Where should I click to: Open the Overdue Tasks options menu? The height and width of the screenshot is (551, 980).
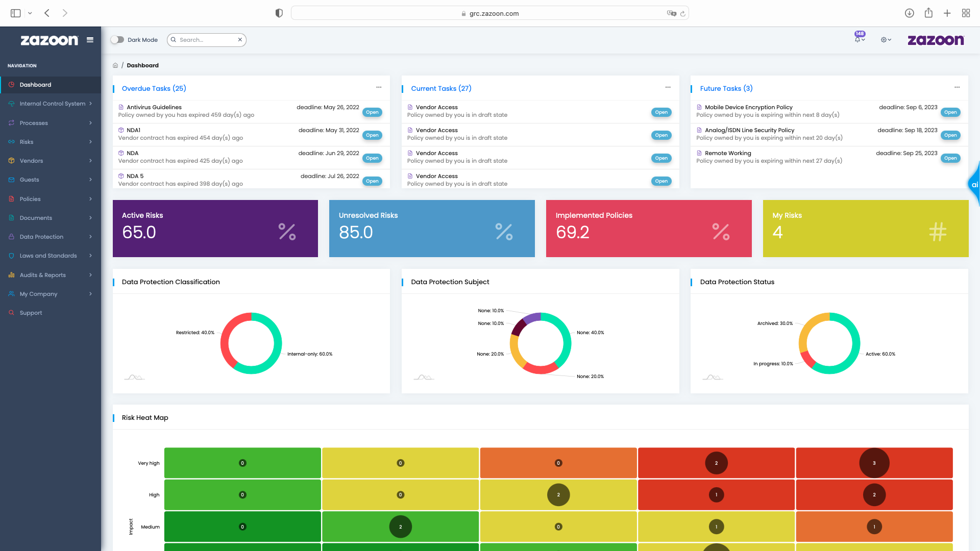click(379, 87)
